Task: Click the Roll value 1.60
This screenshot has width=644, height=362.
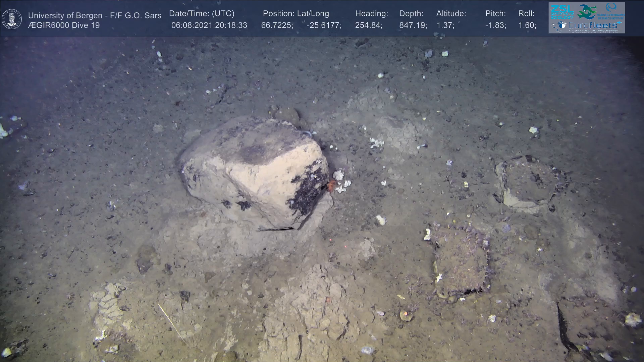Action: pos(527,25)
